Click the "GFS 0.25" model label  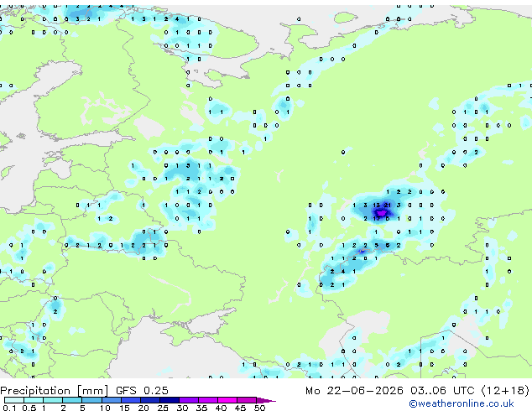142,390
